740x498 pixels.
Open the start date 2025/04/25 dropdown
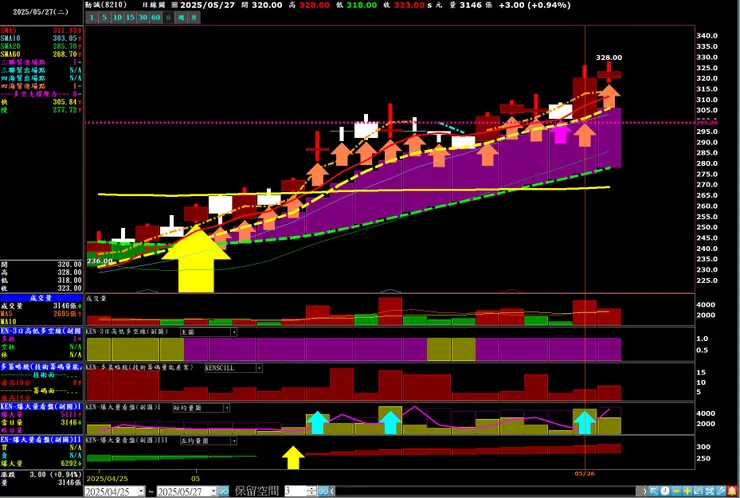click(141, 491)
